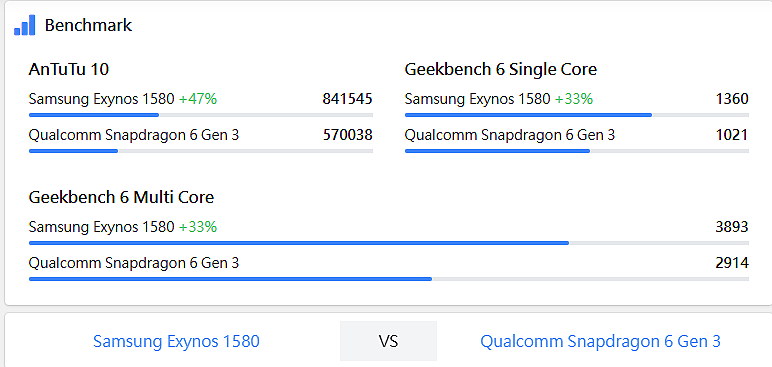The width and height of the screenshot is (772, 367).
Task: Click the Exynos 1580 AnTuTu progress bar
Action: click(x=201, y=115)
